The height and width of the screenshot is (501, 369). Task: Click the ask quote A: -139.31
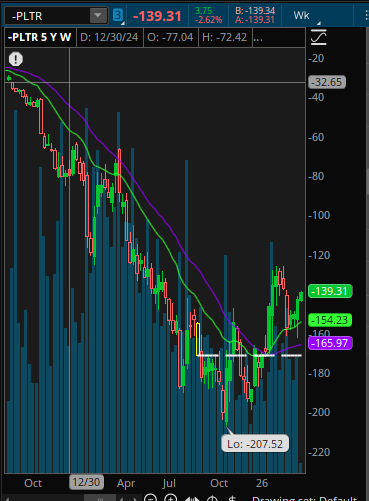pos(255,20)
